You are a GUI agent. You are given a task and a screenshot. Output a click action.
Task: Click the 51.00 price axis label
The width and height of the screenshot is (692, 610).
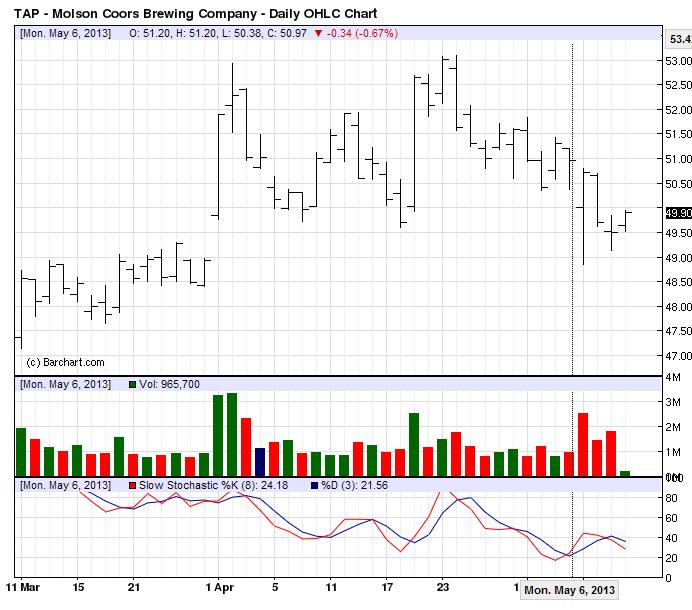(678, 159)
